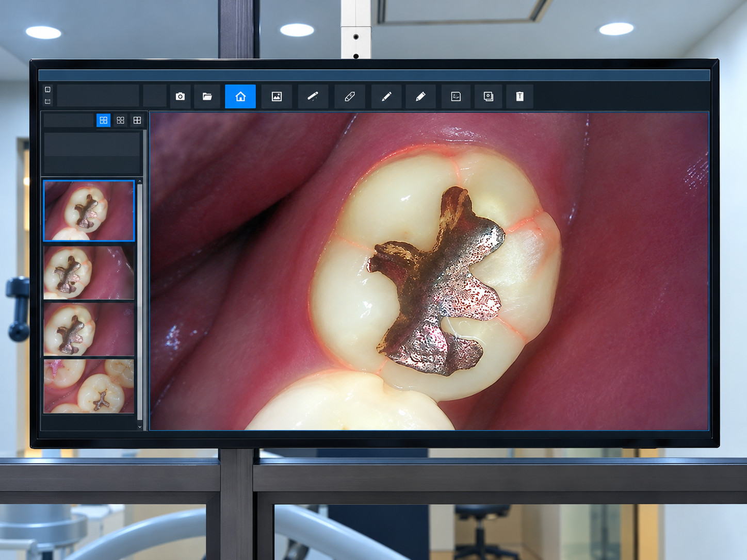Viewport: 747px width, 560px height.
Task: Pick the thick marker pen tool
Action: click(420, 96)
